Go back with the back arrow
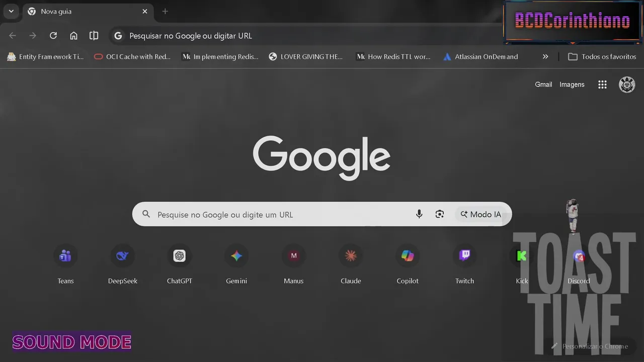 tap(13, 36)
